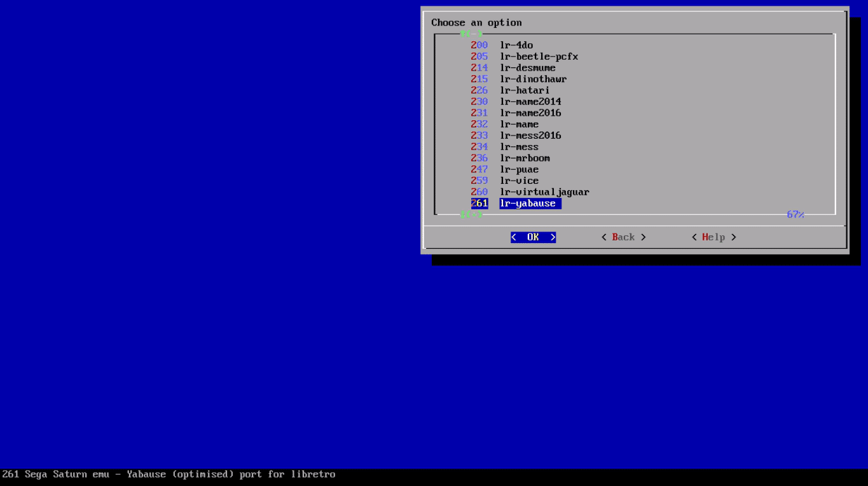Select lr-mrboom in the list
The height and width of the screenshot is (486, 868).
pos(511,158)
